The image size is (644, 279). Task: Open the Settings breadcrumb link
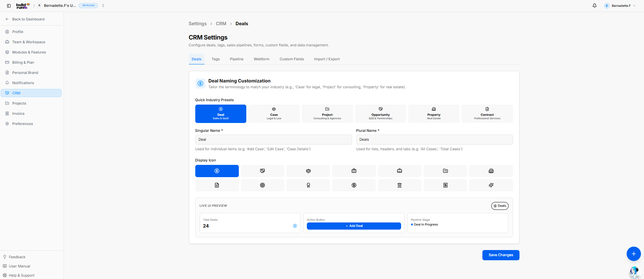click(x=198, y=24)
